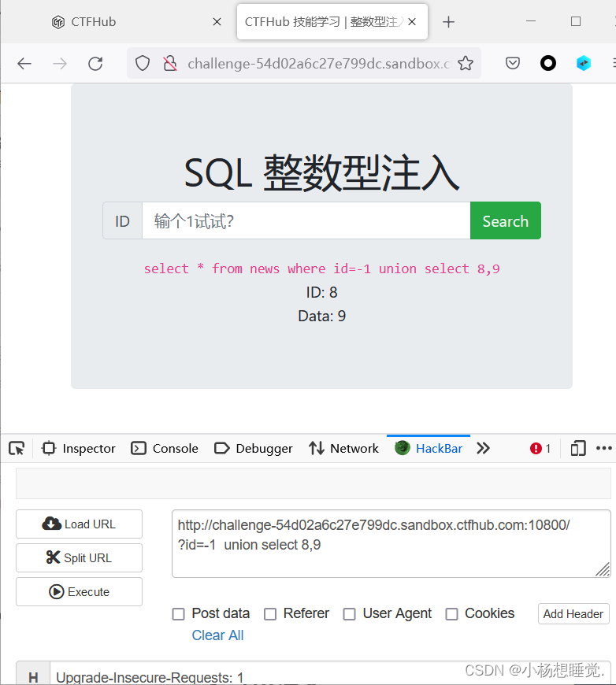The width and height of the screenshot is (616, 685).
Task: Click the Clear All link
Action: tap(217, 635)
